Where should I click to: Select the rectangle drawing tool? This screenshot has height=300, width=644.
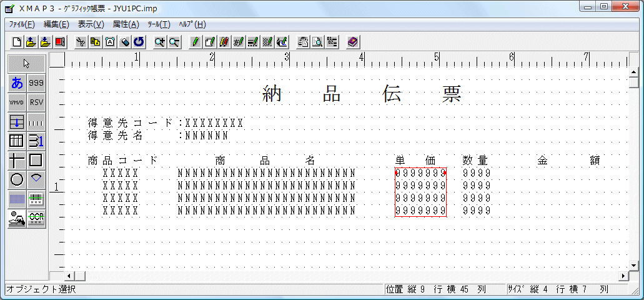[x=36, y=160]
